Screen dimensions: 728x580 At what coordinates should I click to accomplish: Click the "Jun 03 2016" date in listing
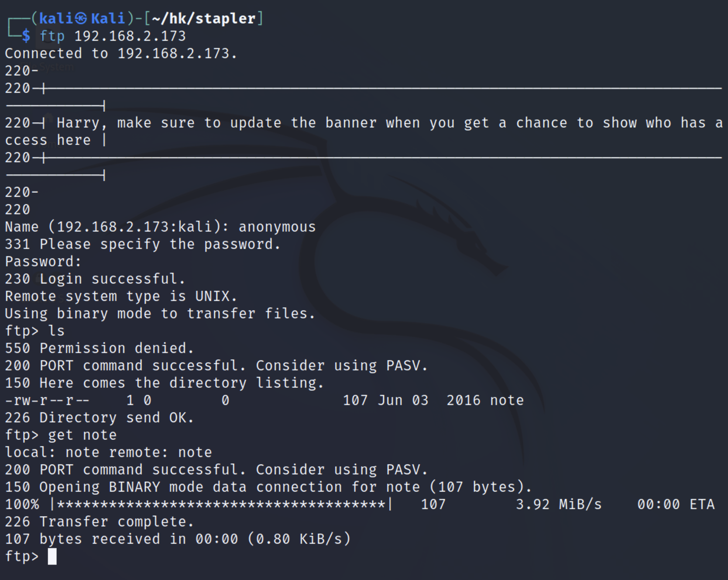429,400
